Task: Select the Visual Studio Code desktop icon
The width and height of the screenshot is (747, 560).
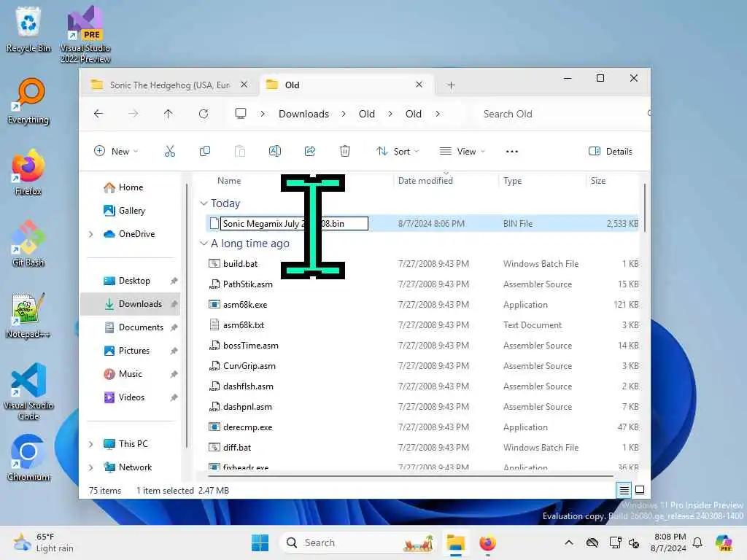Action: pyautogui.click(x=28, y=392)
